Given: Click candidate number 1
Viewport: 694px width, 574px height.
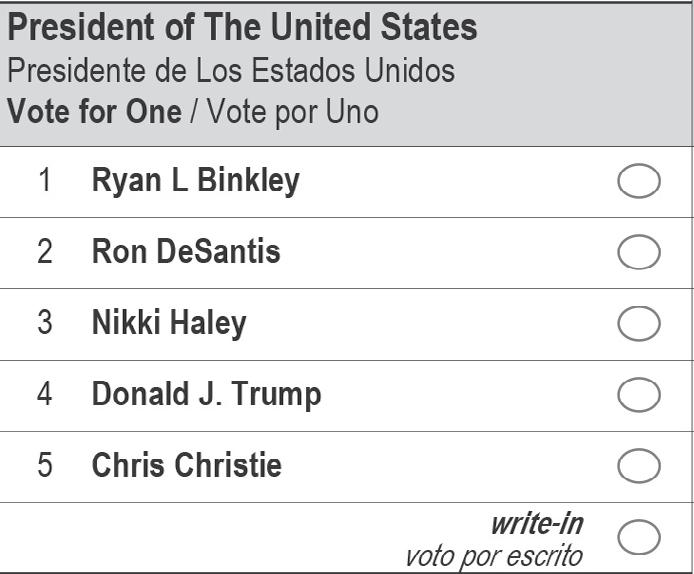Looking at the screenshot, I should [44, 181].
